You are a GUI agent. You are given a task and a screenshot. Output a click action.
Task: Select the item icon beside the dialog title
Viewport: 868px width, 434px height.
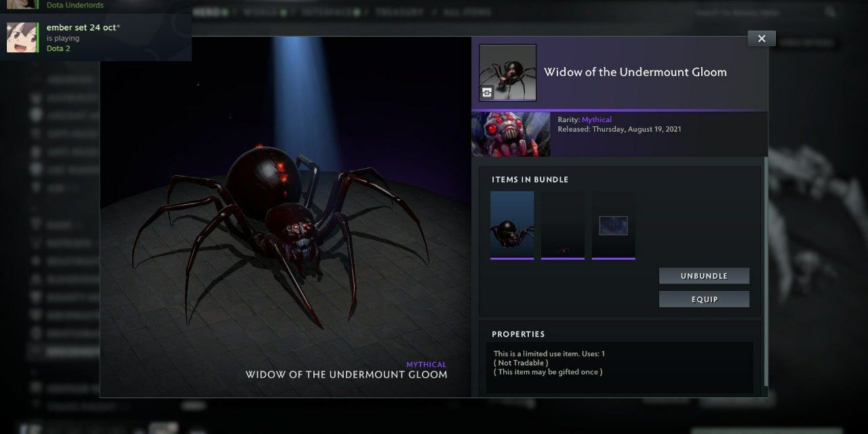[x=507, y=73]
